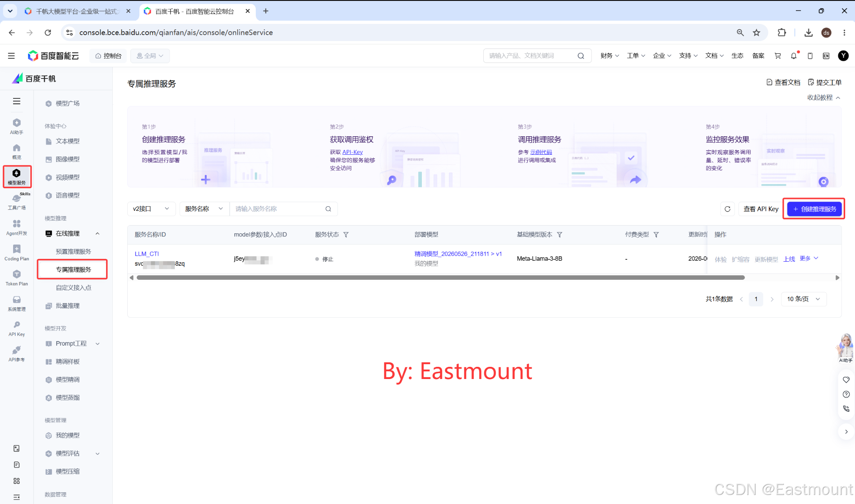Open the floating AI助手 avatar
855x504 pixels.
point(845,348)
